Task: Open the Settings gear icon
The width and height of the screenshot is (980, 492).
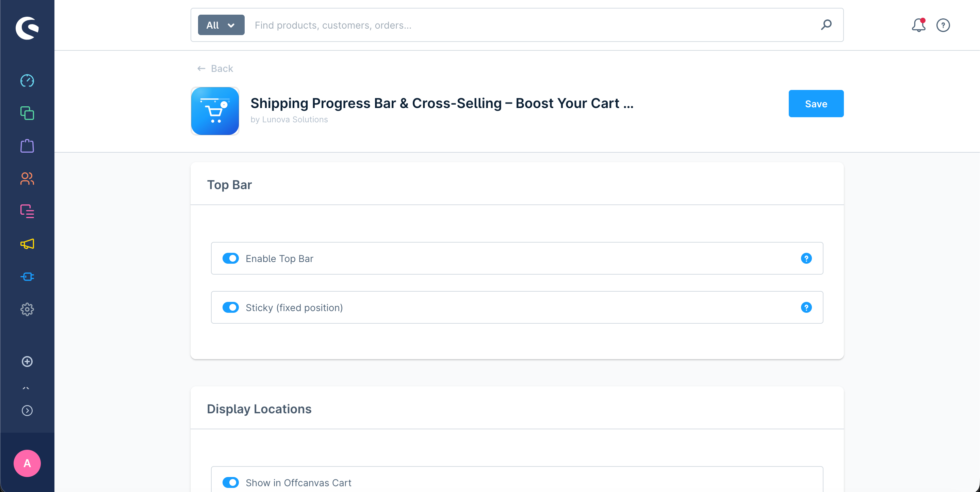Action: [27, 309]
